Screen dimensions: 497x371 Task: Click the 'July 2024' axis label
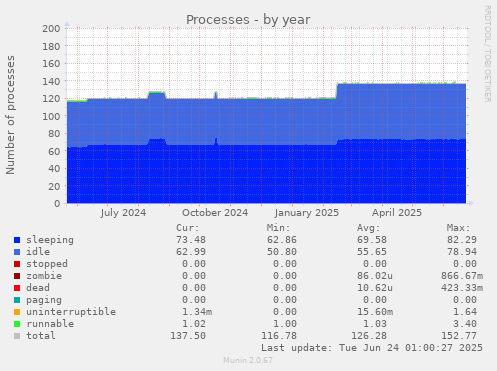[x=123, y=213]
